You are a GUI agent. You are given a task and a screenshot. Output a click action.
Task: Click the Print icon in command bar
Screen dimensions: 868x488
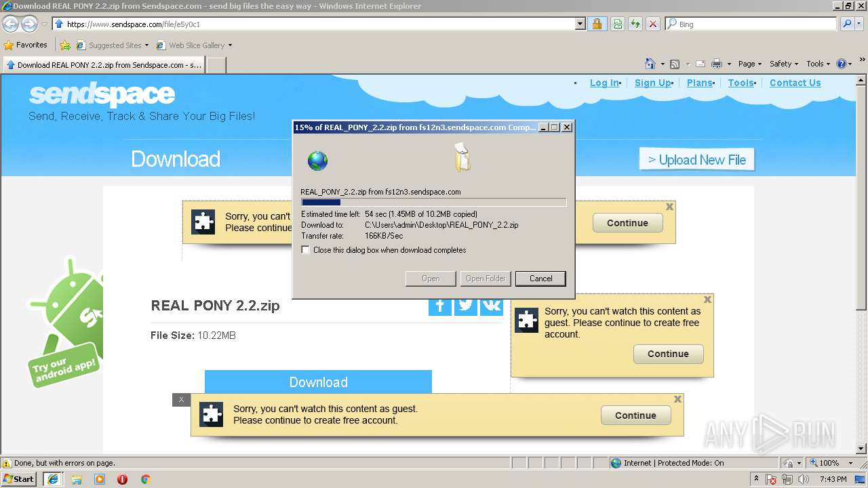click(x=717, y=64)
